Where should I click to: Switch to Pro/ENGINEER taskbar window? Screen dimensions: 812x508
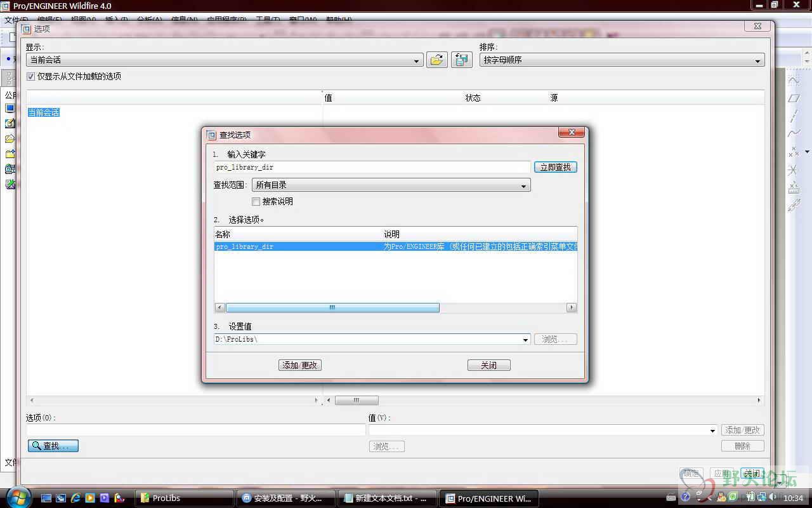click(489, 498)
